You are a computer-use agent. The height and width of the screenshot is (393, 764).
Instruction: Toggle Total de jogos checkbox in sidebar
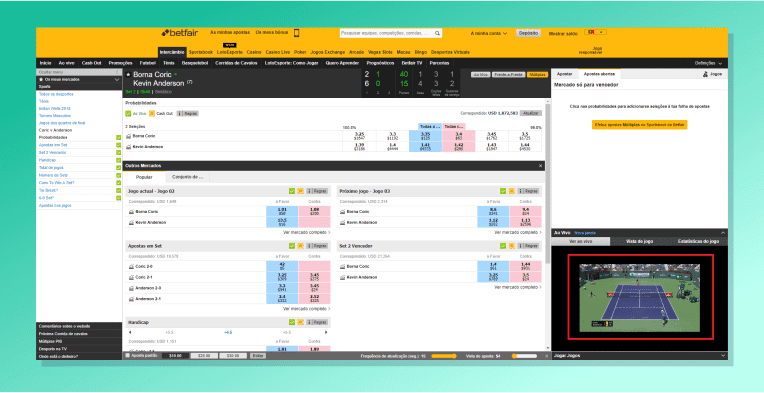tap(118, 168)
